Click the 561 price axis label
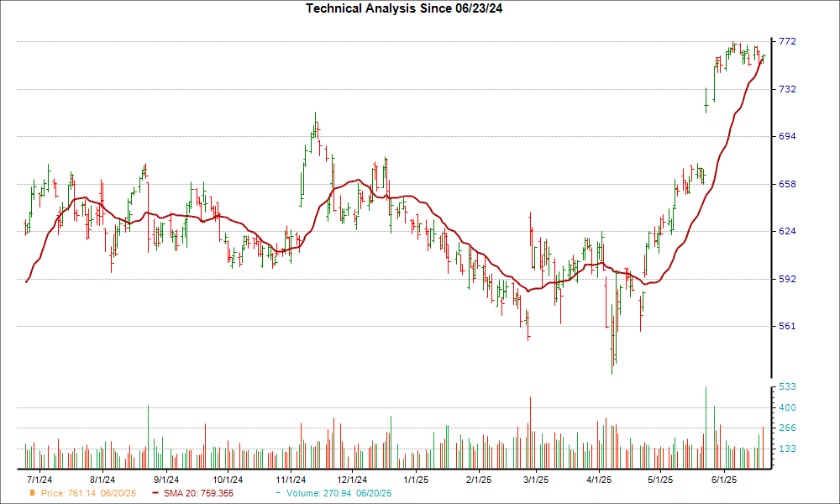The width and height of the screenshot is (840, 504). point(787,326)
